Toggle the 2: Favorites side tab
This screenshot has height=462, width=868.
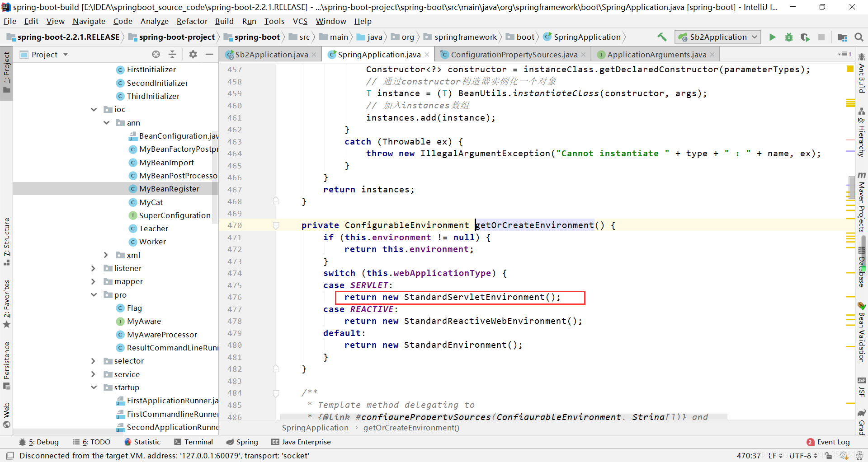[x=6, y=304]
